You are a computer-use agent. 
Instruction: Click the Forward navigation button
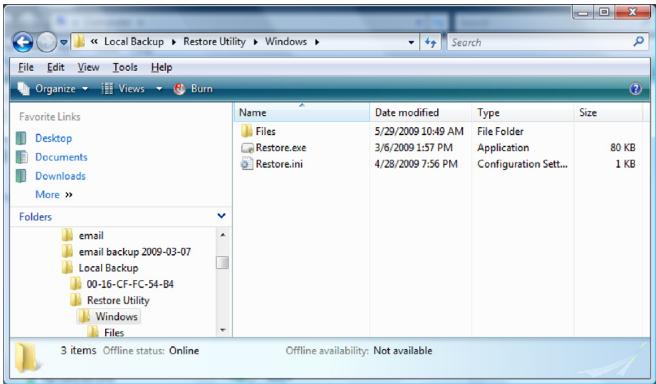[x=46, y=42]
